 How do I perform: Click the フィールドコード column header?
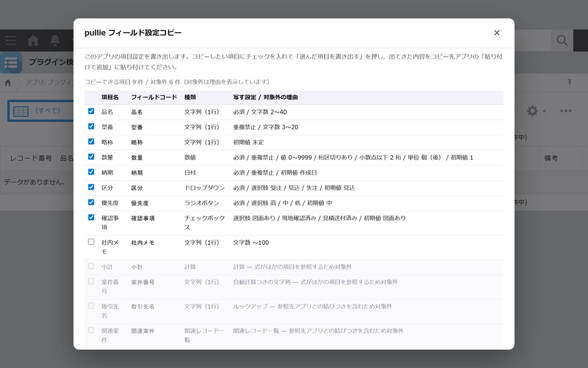tap(154, 97)
